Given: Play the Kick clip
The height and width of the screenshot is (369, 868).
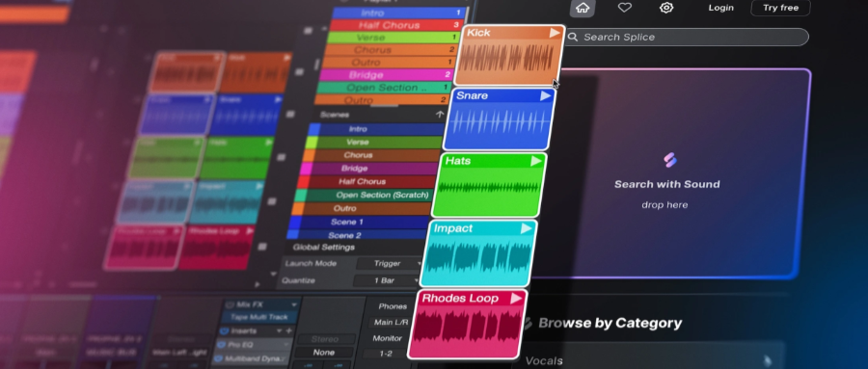Looking at the screenshot, I should [x=555, y=33].
